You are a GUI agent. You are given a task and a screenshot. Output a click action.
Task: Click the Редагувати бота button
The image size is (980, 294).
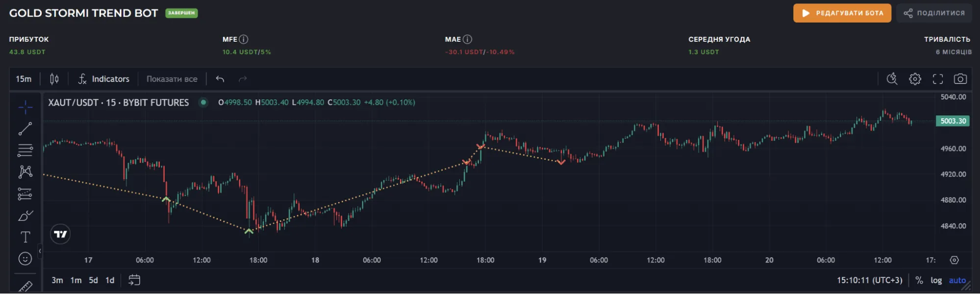pyautogui.click(x=842, y=13)
